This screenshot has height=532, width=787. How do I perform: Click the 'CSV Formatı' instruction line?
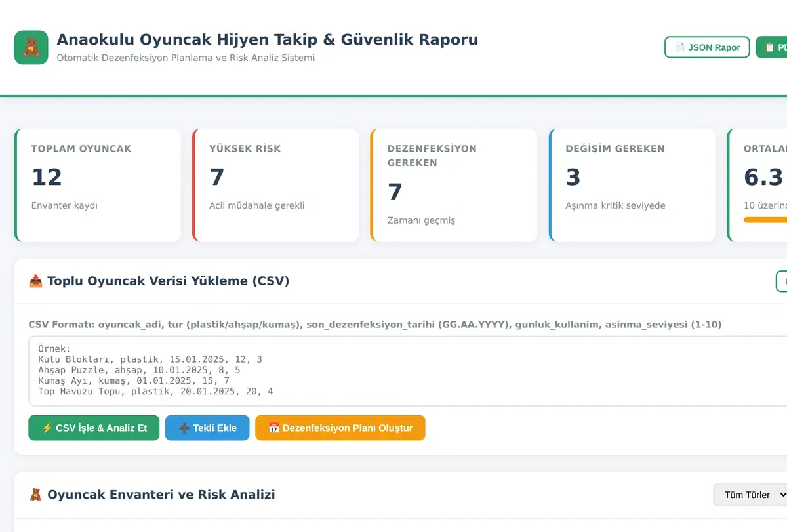[x=375, y=325]
